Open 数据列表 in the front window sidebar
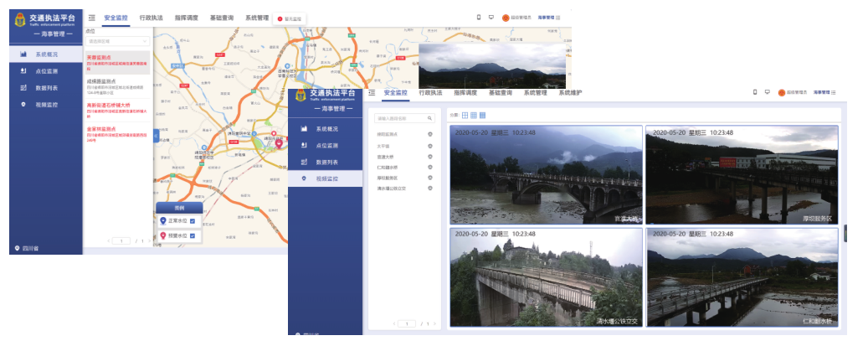Screen dimensions: 868x346 click(326, 162)
